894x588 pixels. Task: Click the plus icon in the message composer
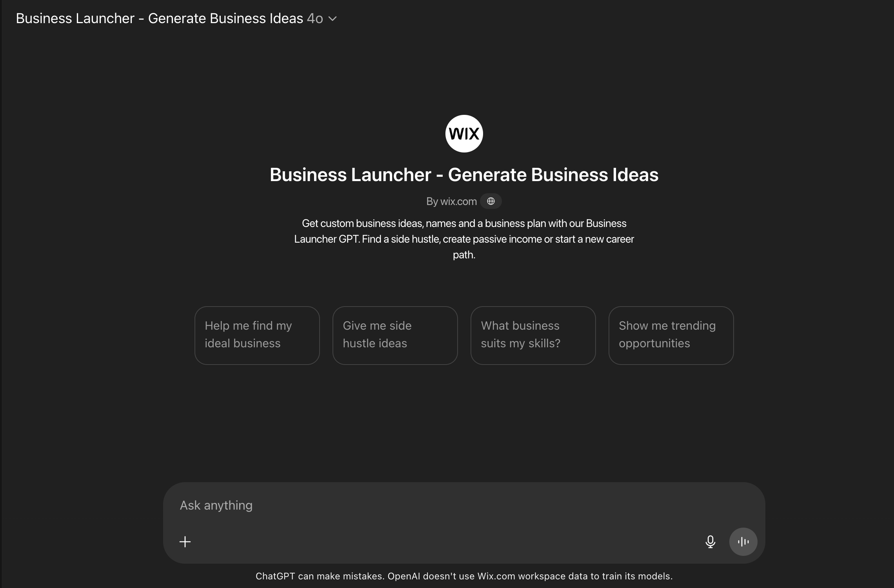click(185, 542)
